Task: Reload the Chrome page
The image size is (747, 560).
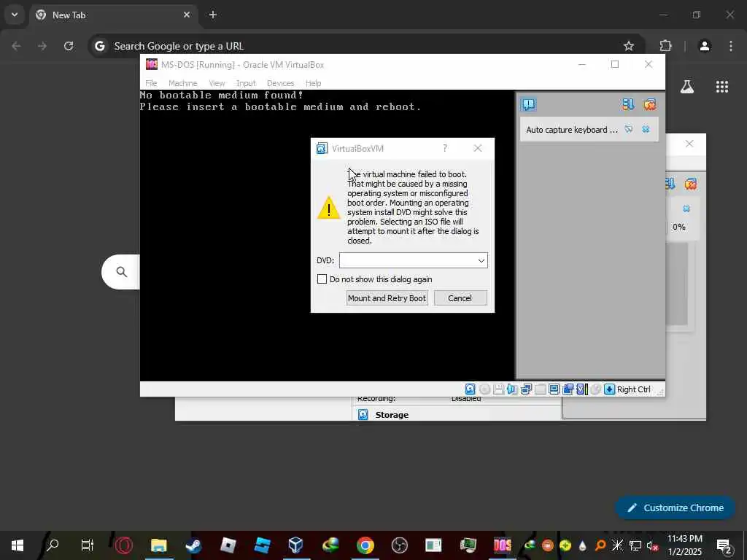Action: 69,46
